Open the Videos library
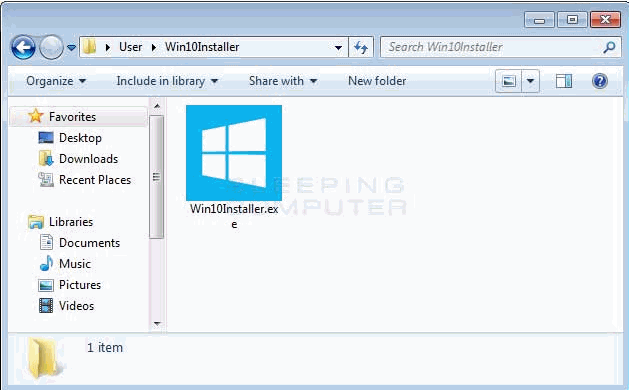629x390 pixels. pos(76,306)
